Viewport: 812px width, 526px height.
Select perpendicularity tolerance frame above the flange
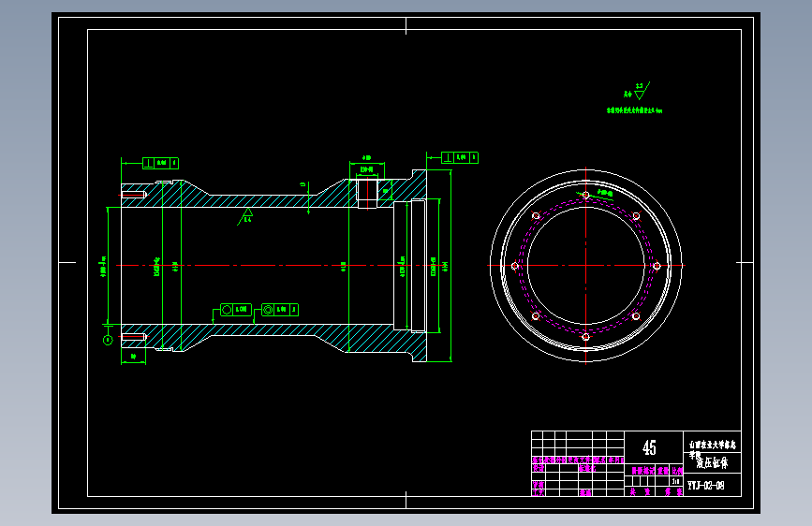pos(460,157)
